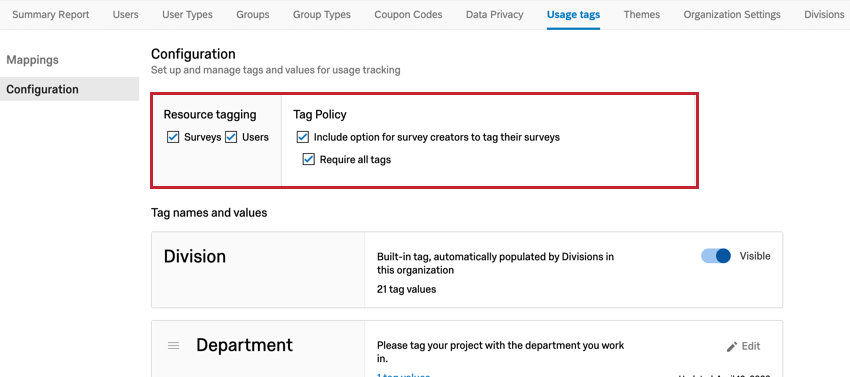Go to Organization Settings tab
Image resolution: width=850 pixels, height=377 pixels.
(732, 15)
